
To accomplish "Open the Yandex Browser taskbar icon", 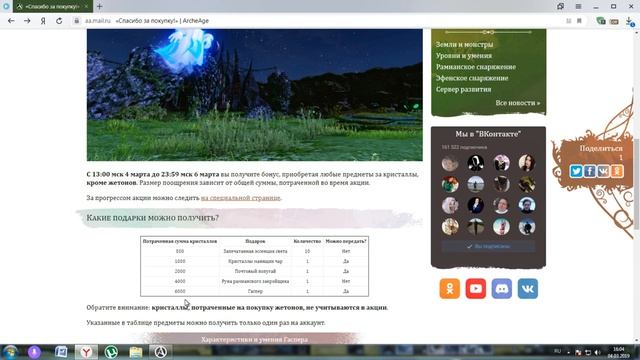I will 86,352.
